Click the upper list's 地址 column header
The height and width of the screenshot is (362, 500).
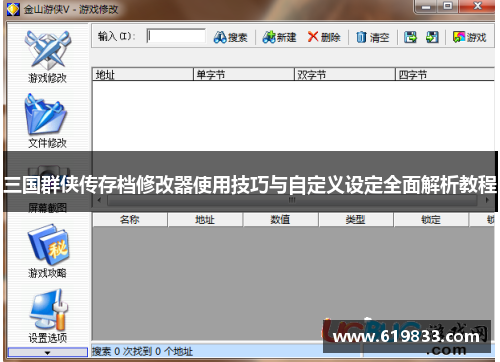(143, 74)
